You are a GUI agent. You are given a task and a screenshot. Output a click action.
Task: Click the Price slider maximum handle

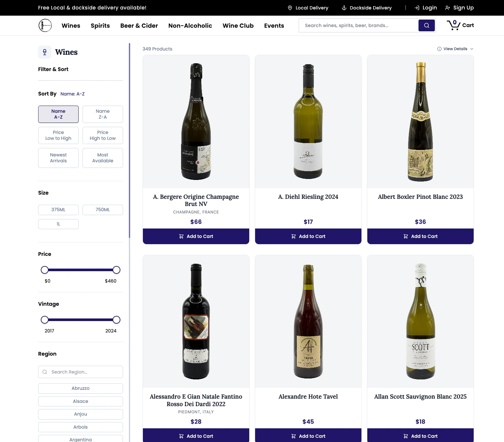(116, 270)
